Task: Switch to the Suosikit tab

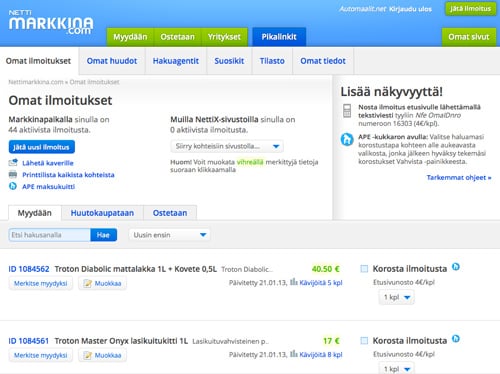Action: point(229,61)
